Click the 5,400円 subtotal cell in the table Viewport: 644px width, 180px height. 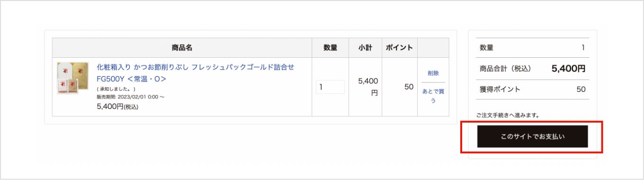368,87
